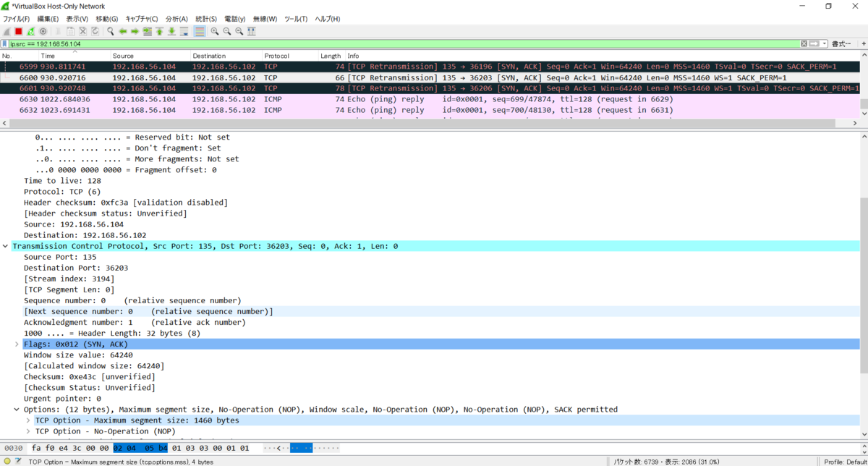Image resolution: width=868 pixels, height=466 pixels.
Task: Select Window size value: 64240 line
Action: point(78,355)
